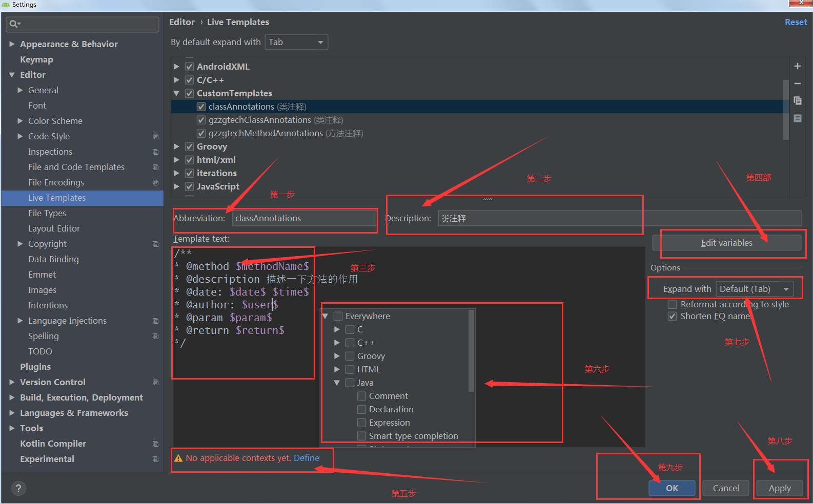Collapse the Editor settings section

12,75
